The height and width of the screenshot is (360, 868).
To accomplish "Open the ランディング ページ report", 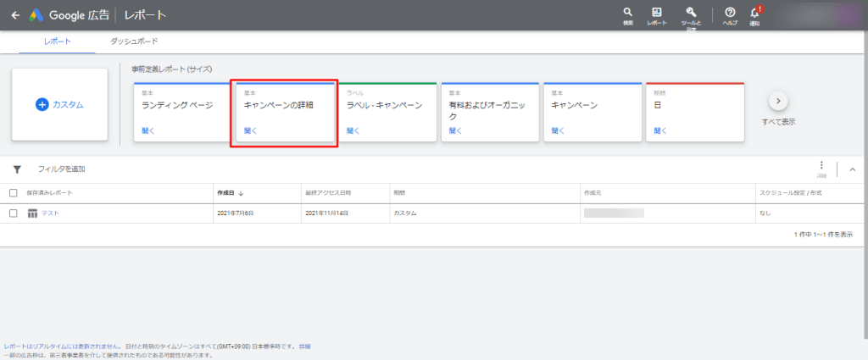I will point(181,113).
